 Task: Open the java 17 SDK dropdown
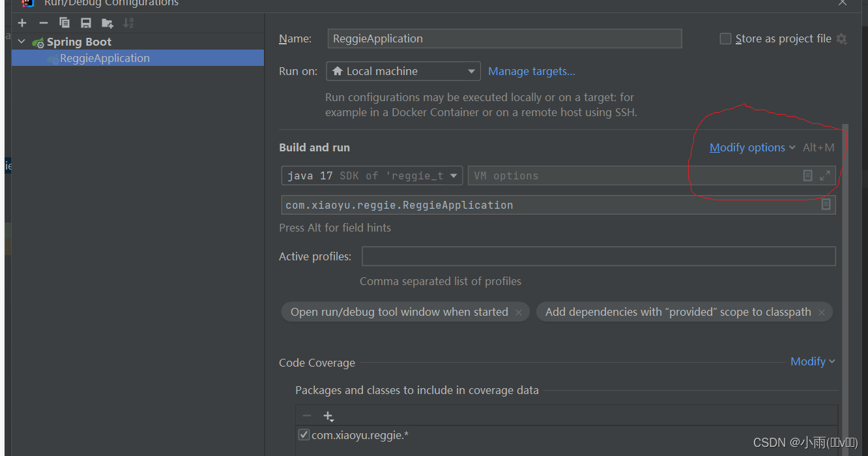(372, 175)
